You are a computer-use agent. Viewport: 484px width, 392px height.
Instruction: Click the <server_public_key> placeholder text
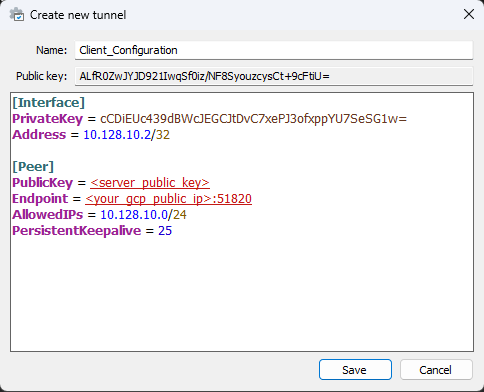150,183
